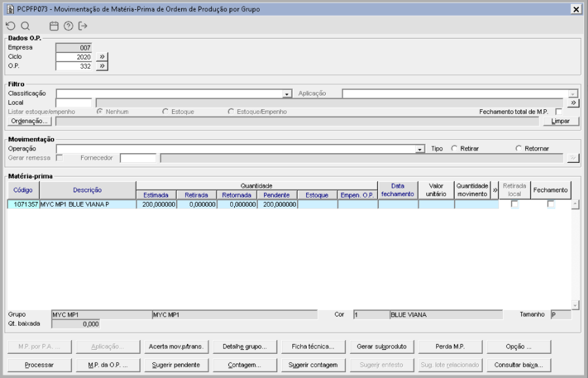This screenshot has width=588, height=378.
Task: Click Sugerir contagem button
Action: coord(313,365)
